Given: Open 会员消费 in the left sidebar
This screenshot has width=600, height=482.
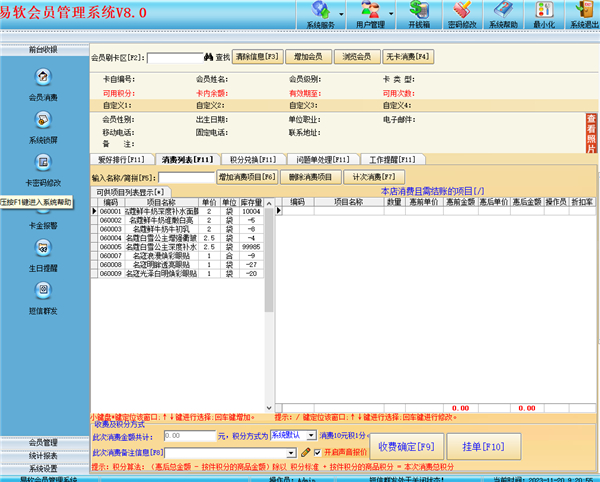Looking at the screenshot, I should point(44,78).
